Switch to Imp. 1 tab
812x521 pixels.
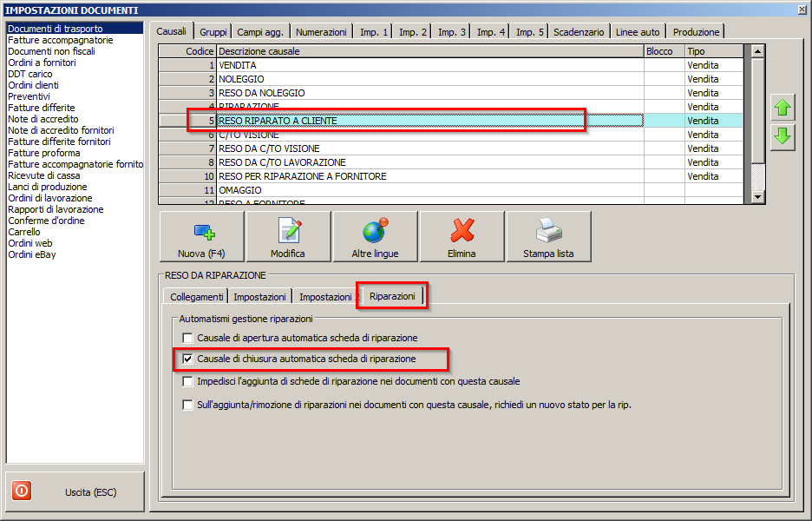(x=373, y=32)
